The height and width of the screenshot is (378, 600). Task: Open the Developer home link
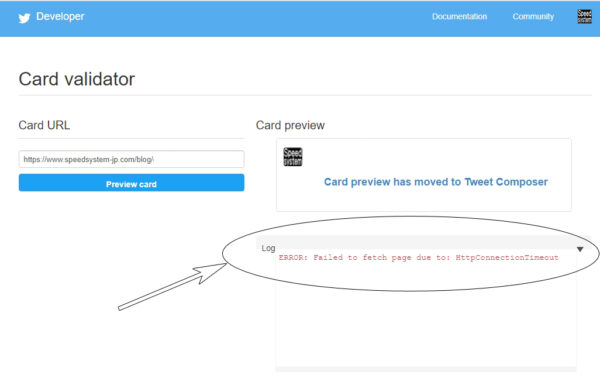(x=60, y=16)
